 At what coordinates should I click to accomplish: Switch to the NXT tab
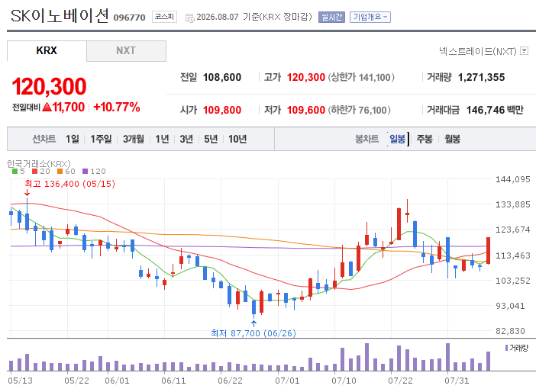[x=126, y=51]
